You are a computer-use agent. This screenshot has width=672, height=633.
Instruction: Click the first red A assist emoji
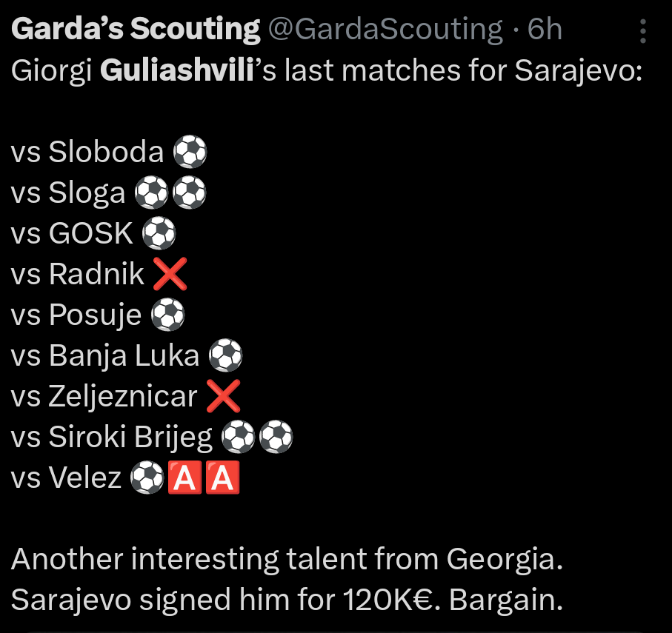184,478
